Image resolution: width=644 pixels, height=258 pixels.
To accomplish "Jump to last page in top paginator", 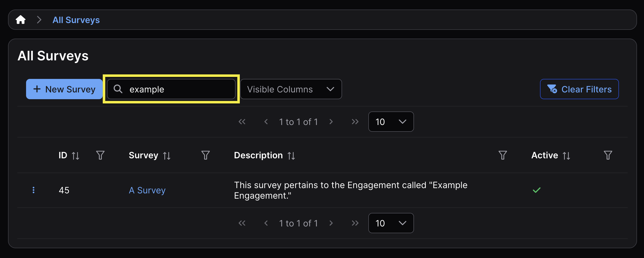I will coord(355,122).
